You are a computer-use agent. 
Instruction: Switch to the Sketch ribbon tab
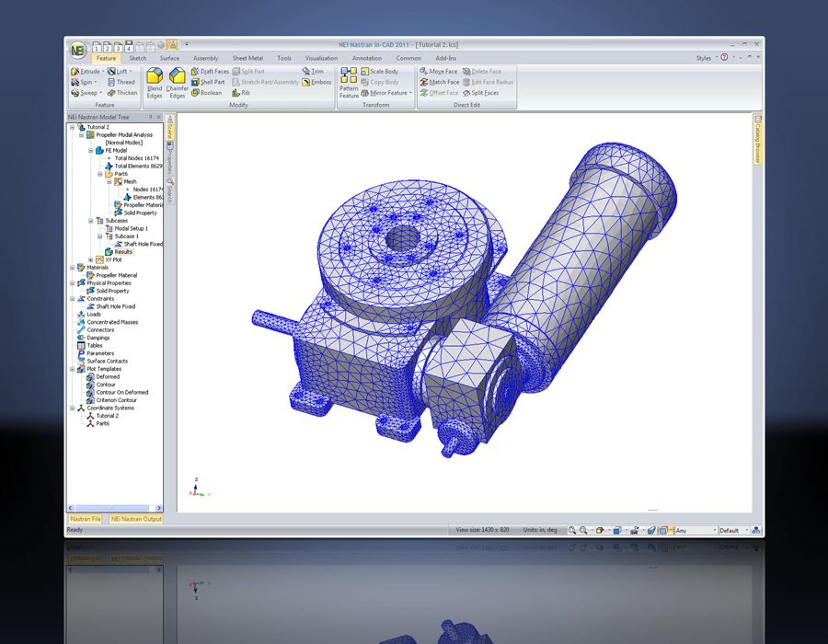[138, 58]
